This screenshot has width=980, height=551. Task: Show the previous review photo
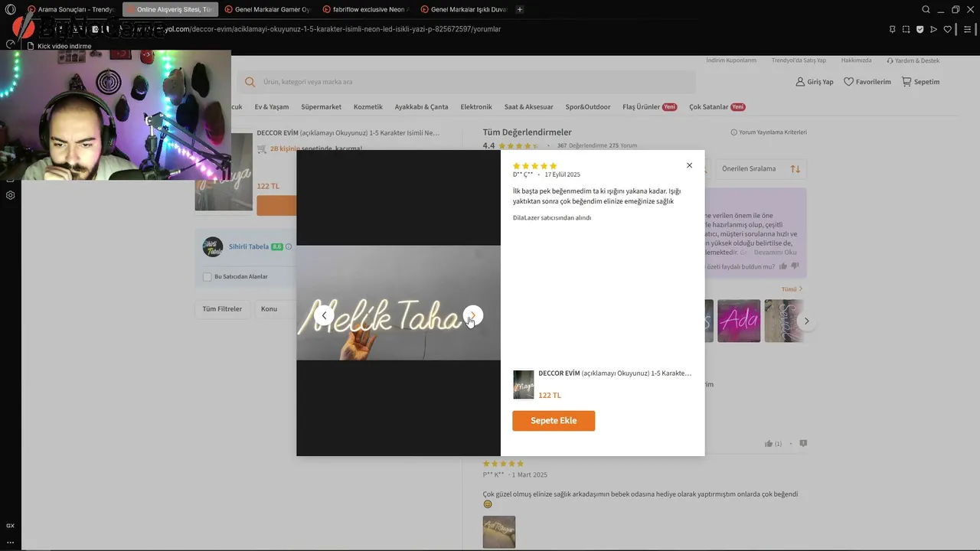324,315
